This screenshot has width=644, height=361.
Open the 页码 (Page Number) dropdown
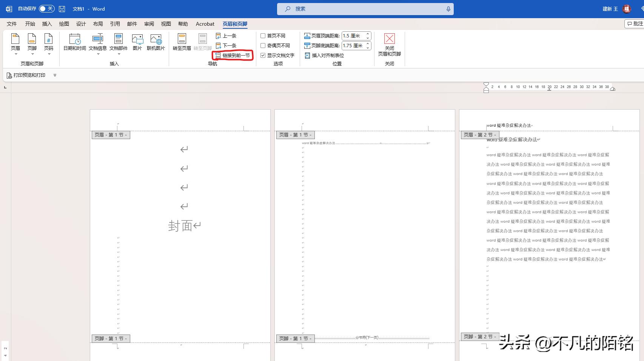[49, 43]
